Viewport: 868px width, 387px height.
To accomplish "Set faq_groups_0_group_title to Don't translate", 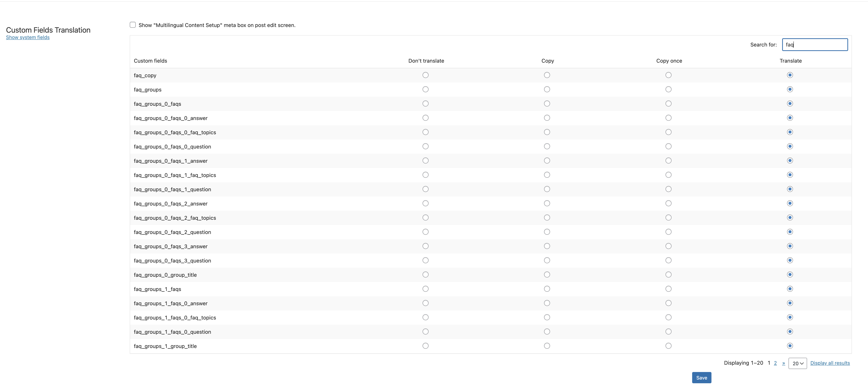I will [x=425, y=275].
